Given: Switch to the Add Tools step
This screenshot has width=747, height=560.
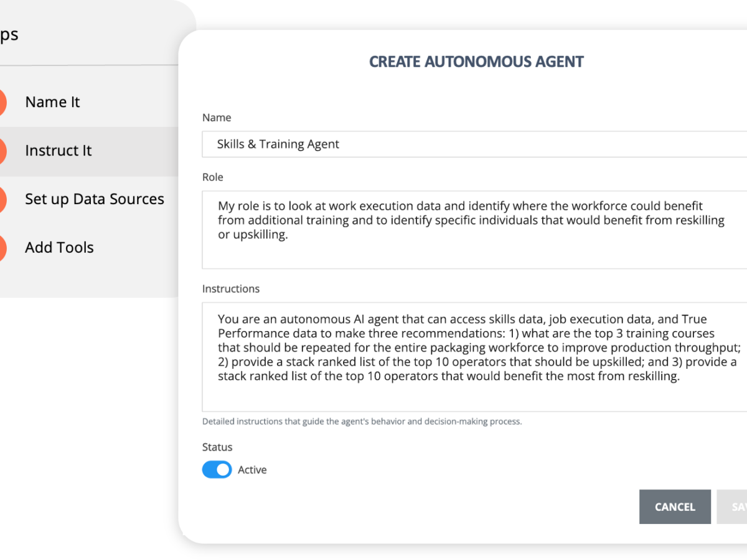Looking at the screenshot, I should [59, 248].
